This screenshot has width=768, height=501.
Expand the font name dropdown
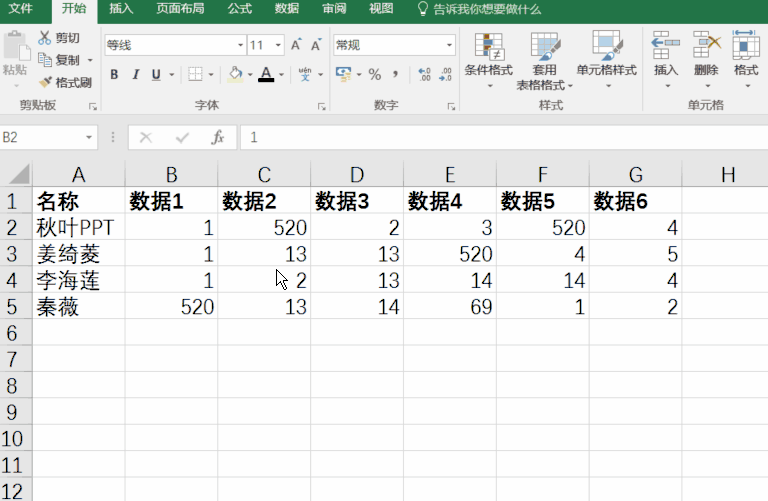point(240,45)
